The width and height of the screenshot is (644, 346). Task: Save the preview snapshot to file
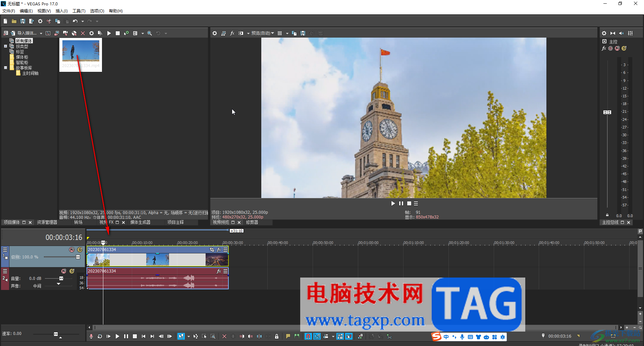pos(303,33)
